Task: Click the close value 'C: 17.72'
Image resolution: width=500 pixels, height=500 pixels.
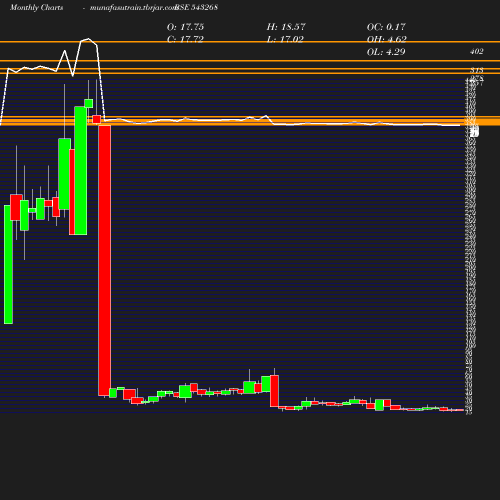Action: coord(185,39)
